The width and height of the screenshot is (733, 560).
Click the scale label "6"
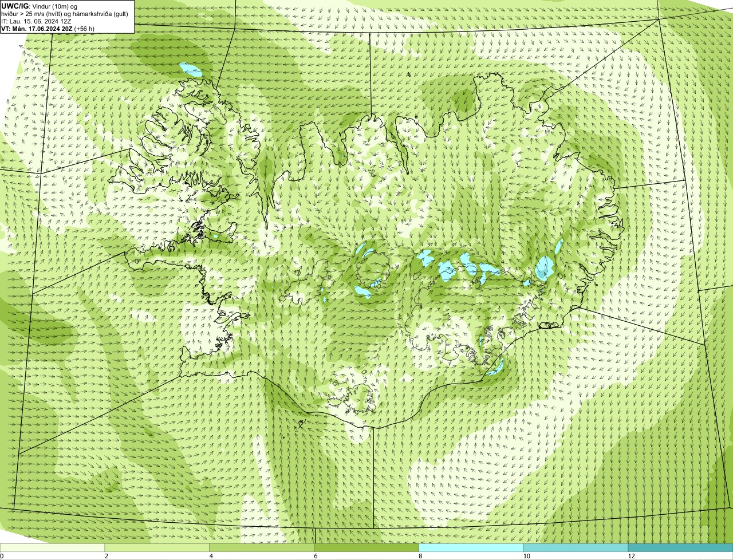[x=316, y=556]
